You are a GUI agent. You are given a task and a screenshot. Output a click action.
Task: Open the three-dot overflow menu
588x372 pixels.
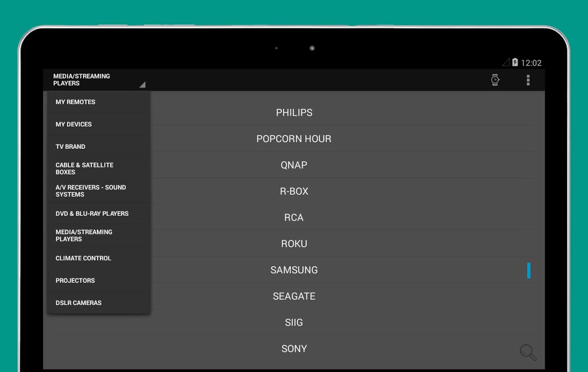pos(528,80)
